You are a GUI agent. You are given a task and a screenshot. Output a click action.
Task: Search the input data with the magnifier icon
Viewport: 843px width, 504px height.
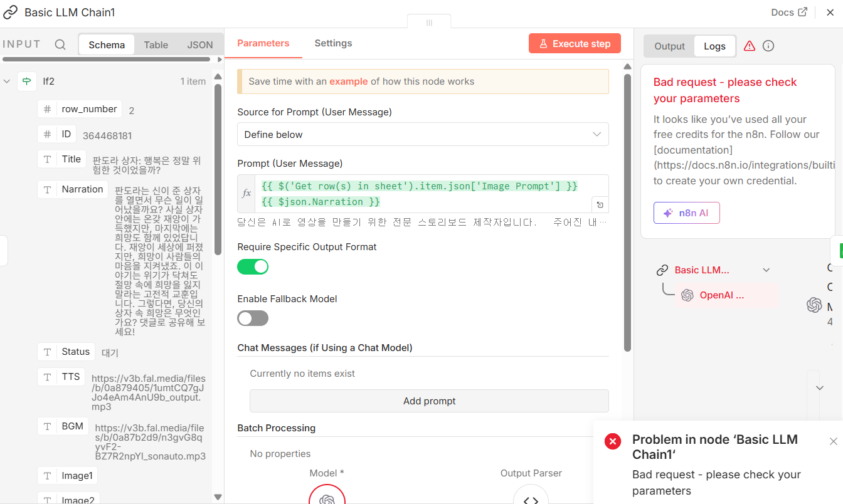pos(60,45)
